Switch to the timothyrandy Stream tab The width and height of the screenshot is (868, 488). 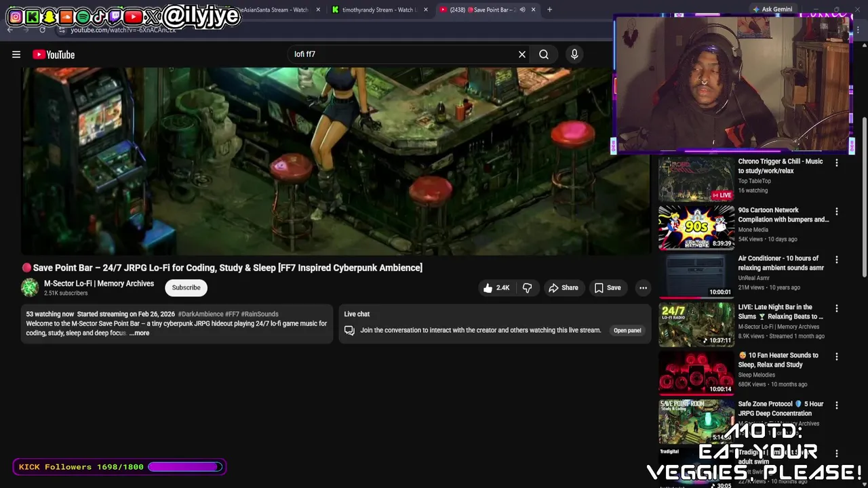point(379,9)
